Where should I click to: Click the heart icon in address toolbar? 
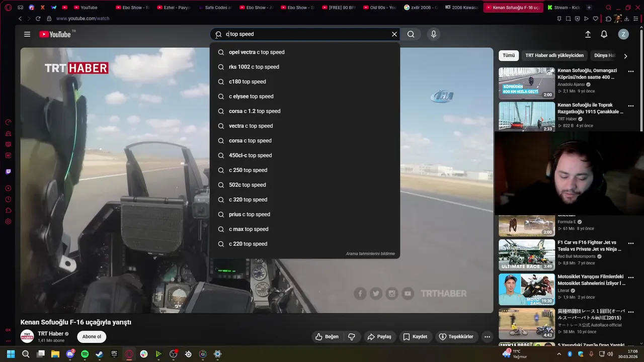[x=595, y=19]
